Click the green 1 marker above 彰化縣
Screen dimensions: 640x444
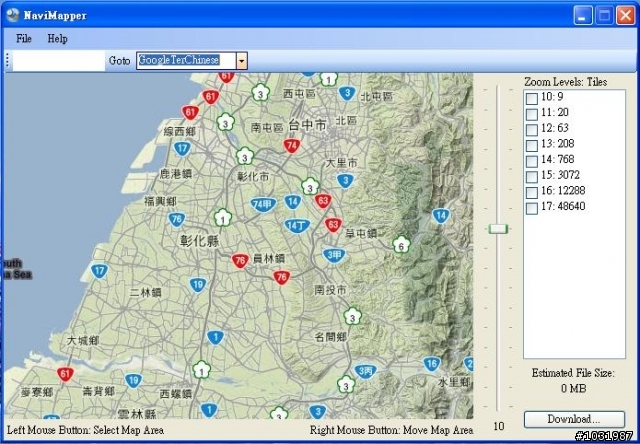tap(223, 218)
